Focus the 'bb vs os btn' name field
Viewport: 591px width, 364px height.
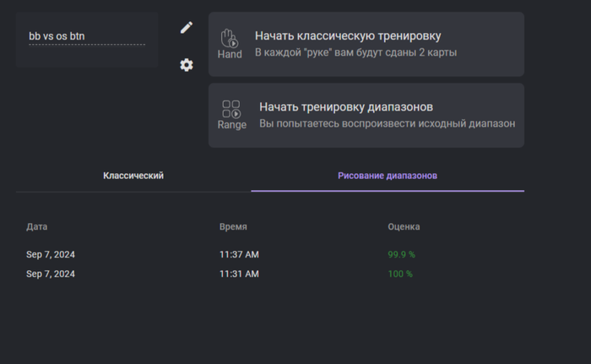86,36
